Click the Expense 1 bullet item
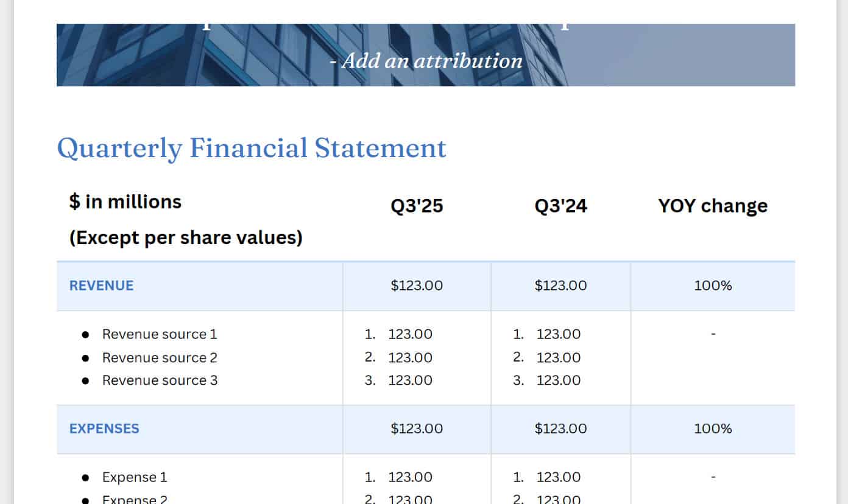Screen dimensions: 848x504 coord(134,477)
